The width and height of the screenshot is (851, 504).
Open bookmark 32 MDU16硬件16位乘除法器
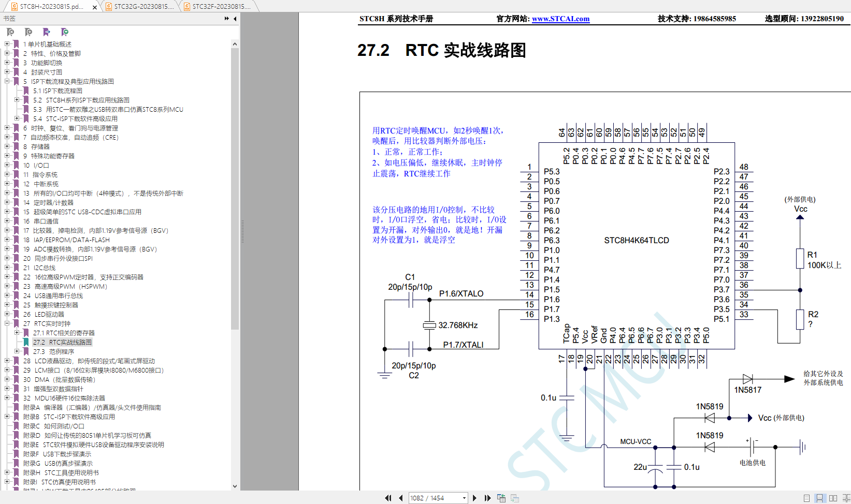(x=64, y=398)
